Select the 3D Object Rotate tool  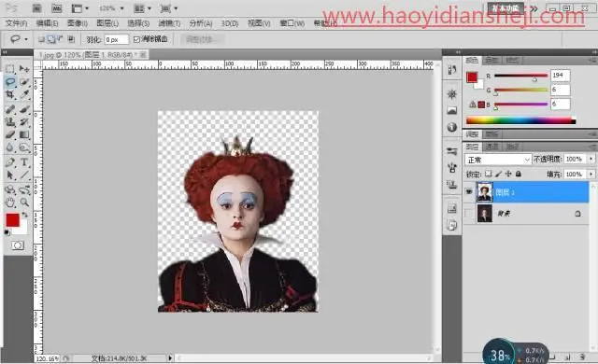click(x=10, y=189)
